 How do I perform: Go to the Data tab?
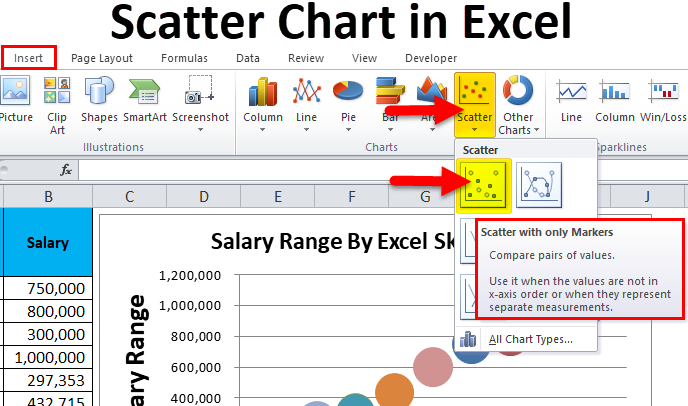[x=248, y=58]
